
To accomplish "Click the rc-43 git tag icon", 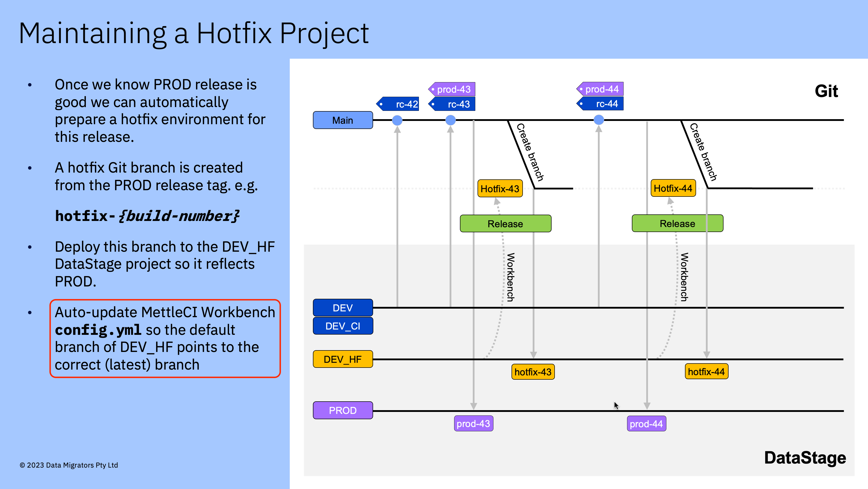I will point(452,104).
